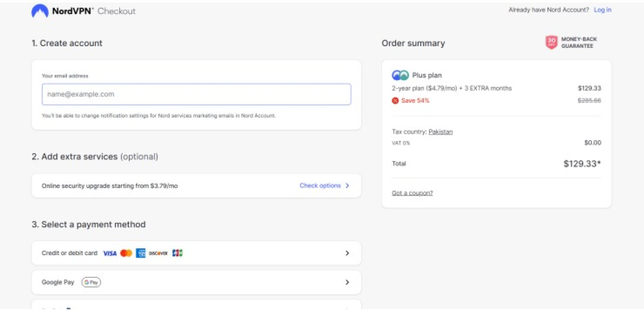Click the struck-through $285.66 price

pyautogui.click(x=589, y=100)
